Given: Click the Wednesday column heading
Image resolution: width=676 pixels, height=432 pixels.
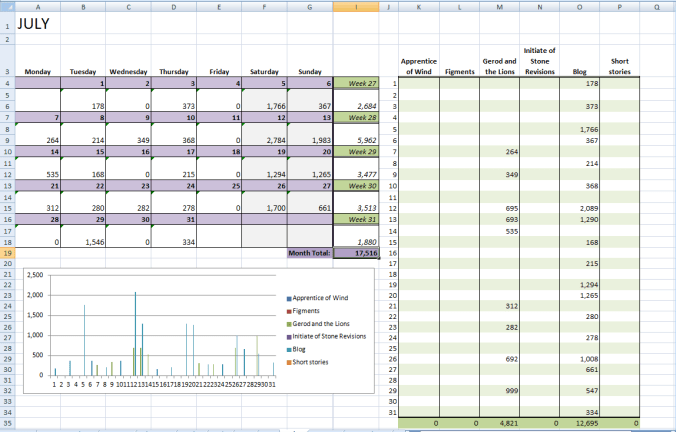Looking at the screenshot, I should coord(128,72).
